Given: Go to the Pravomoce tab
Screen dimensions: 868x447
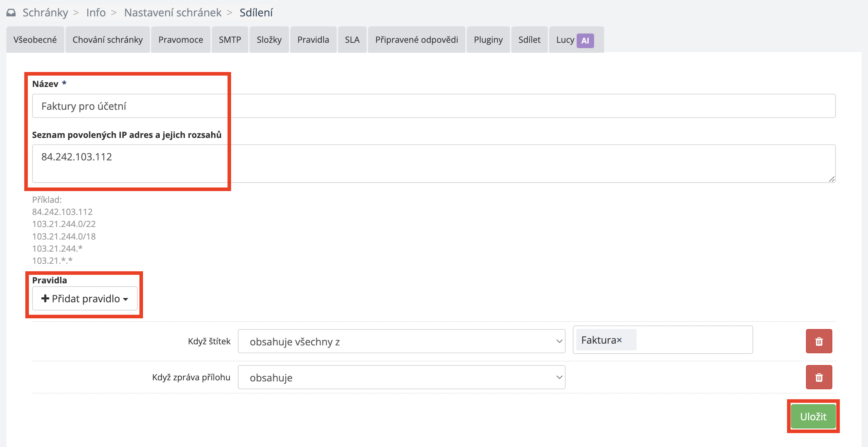Looking at the screenshot, I should [180, 40].
